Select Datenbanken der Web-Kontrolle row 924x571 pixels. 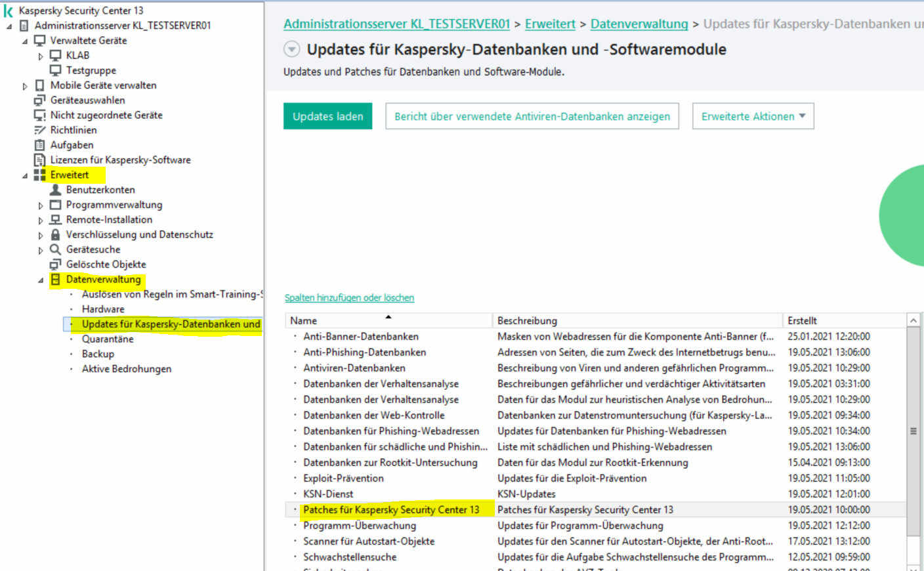point(596,415)
